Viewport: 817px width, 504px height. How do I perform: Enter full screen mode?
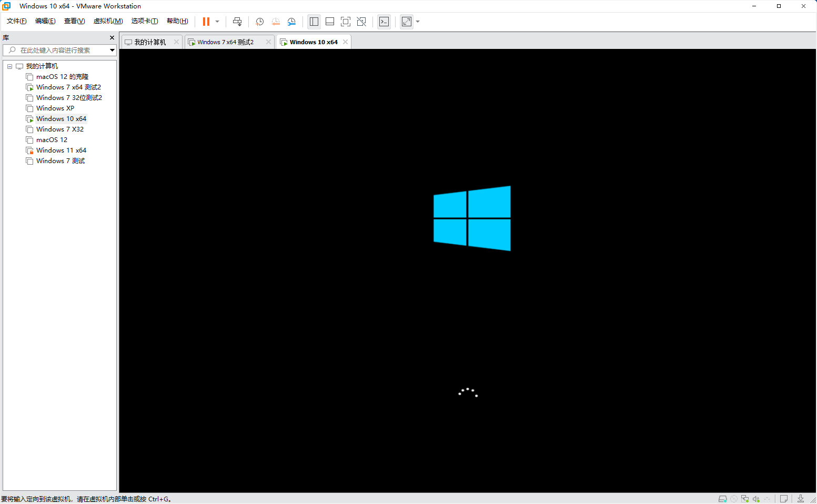click(346, 22)
